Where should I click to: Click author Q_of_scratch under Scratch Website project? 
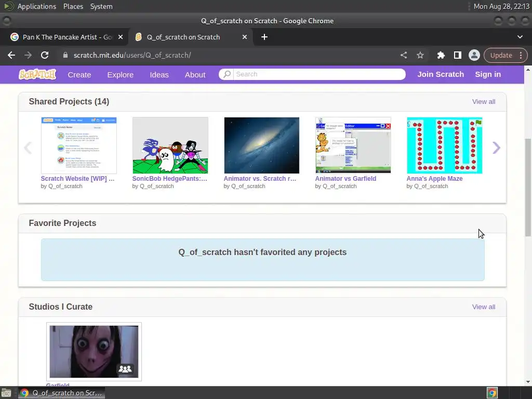[x=65, y=186]
